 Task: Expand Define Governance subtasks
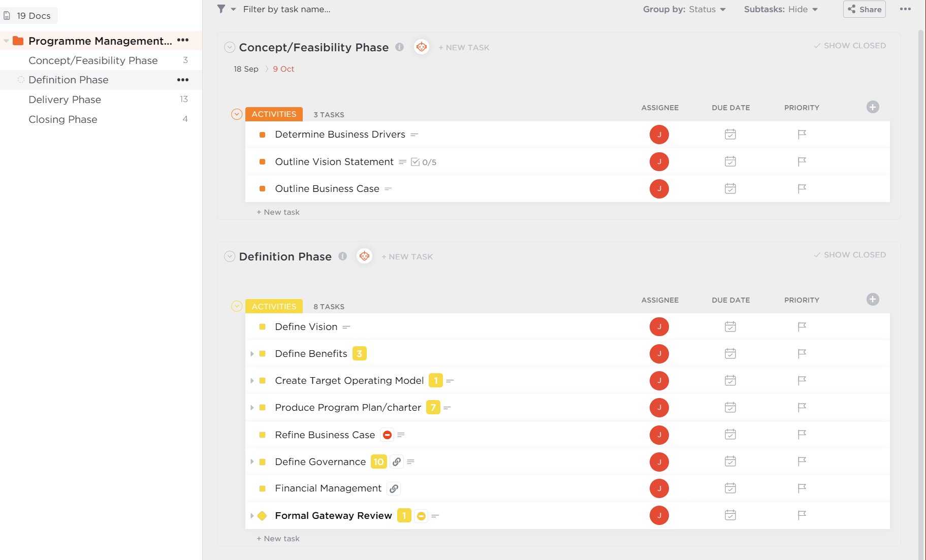(x=252, y=462)
